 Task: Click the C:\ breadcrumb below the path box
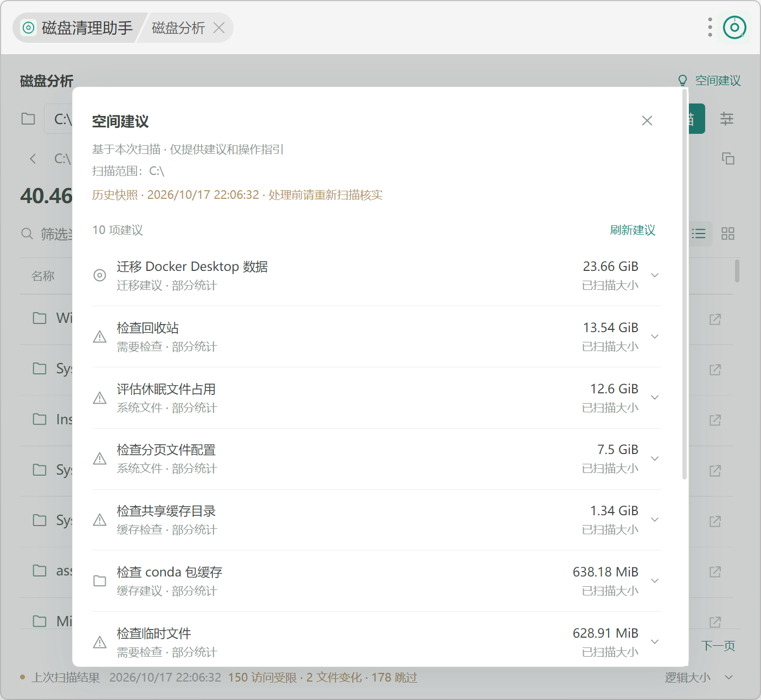(x=63, y=158)
